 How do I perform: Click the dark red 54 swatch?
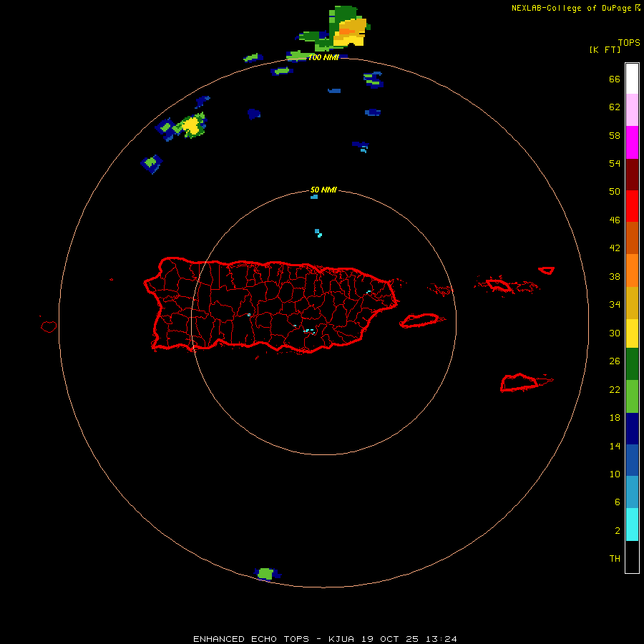[x=632, y=175]
